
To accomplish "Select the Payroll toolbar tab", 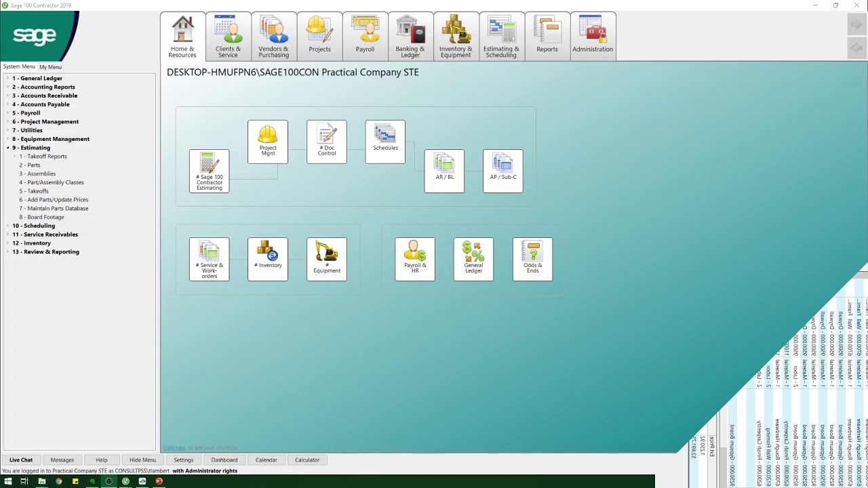I will tap(365, 37).
